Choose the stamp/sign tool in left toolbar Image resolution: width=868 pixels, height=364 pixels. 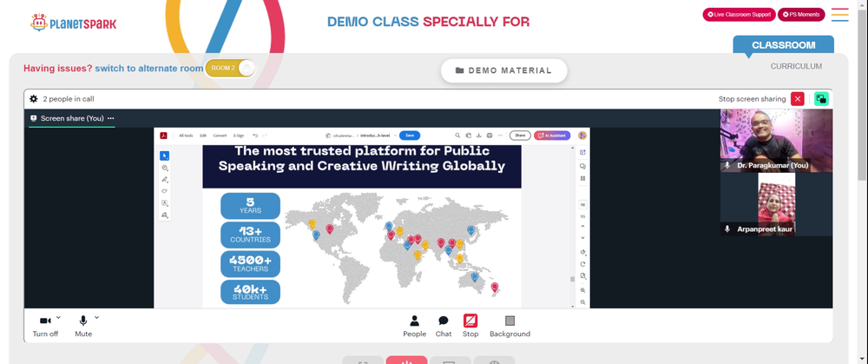click(164, 215)
